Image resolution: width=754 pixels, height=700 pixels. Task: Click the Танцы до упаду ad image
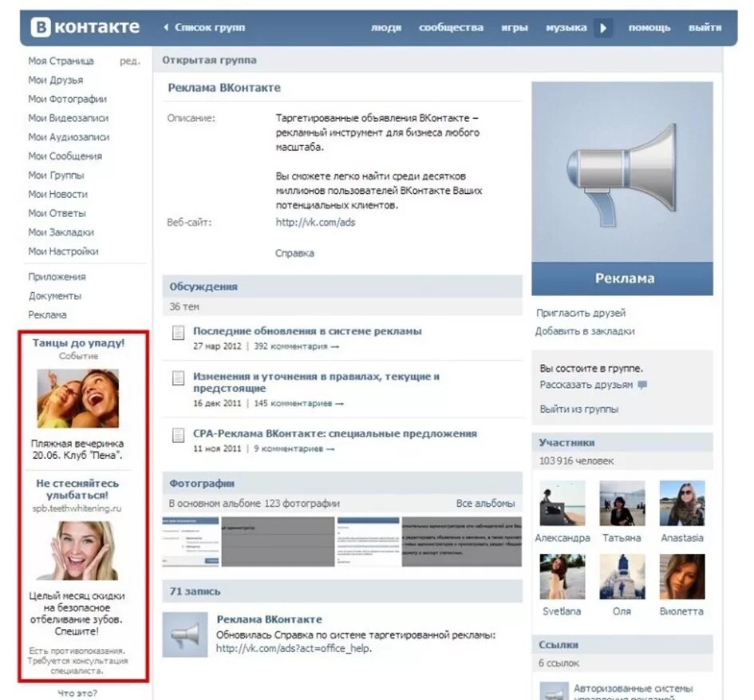[x=78, y=398]
